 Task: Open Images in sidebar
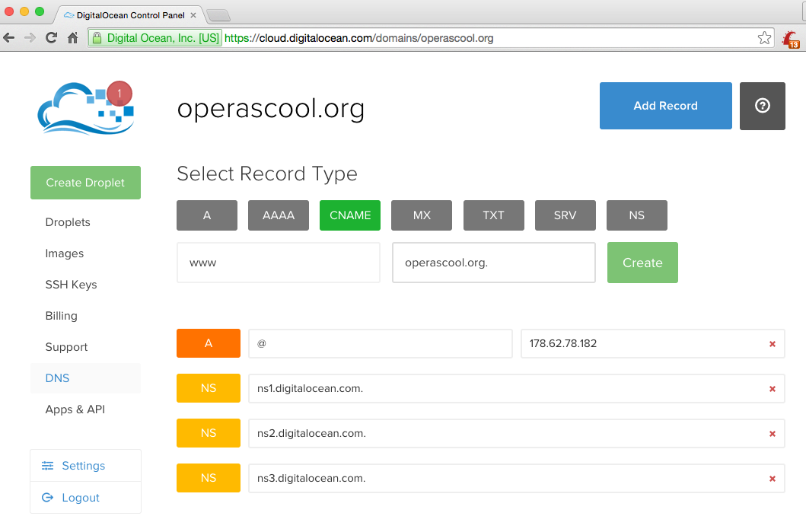(x=64, y=253)
